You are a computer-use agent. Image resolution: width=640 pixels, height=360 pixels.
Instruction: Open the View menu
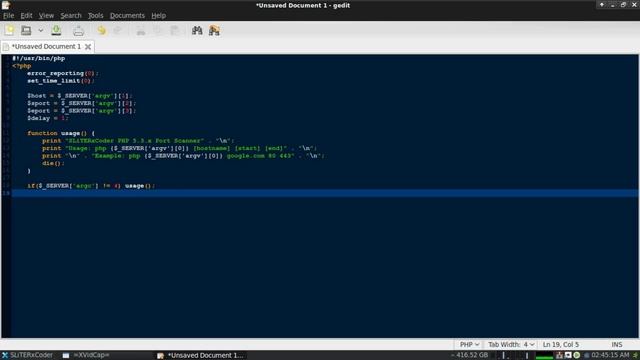pos(46,16)
